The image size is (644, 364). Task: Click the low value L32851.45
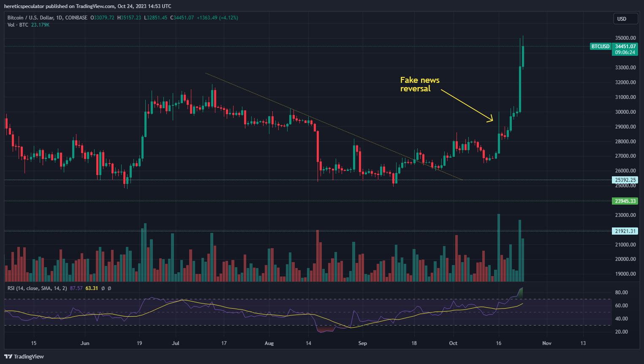156,18
